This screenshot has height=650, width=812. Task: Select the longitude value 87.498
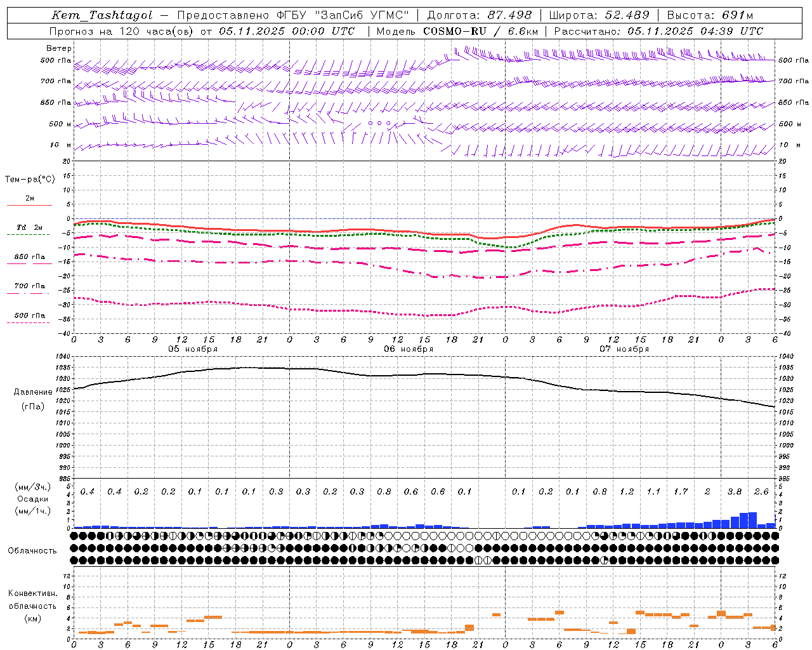coord(509,15)
